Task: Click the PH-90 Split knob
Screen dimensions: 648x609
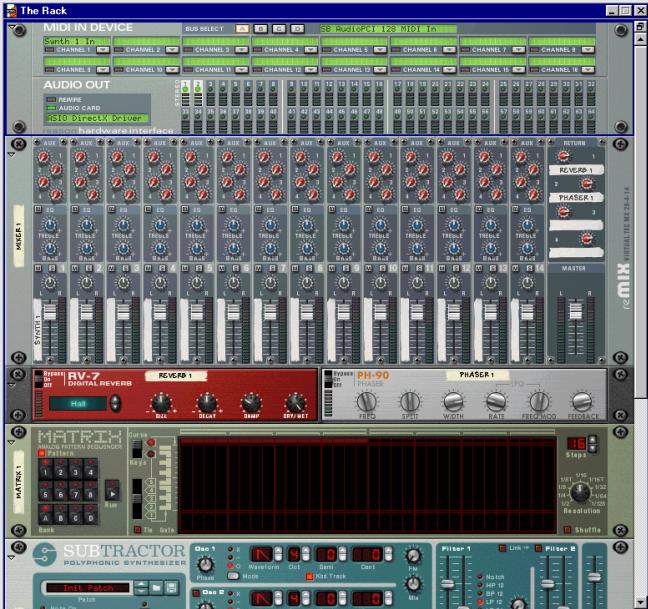Action: [410, 401]
